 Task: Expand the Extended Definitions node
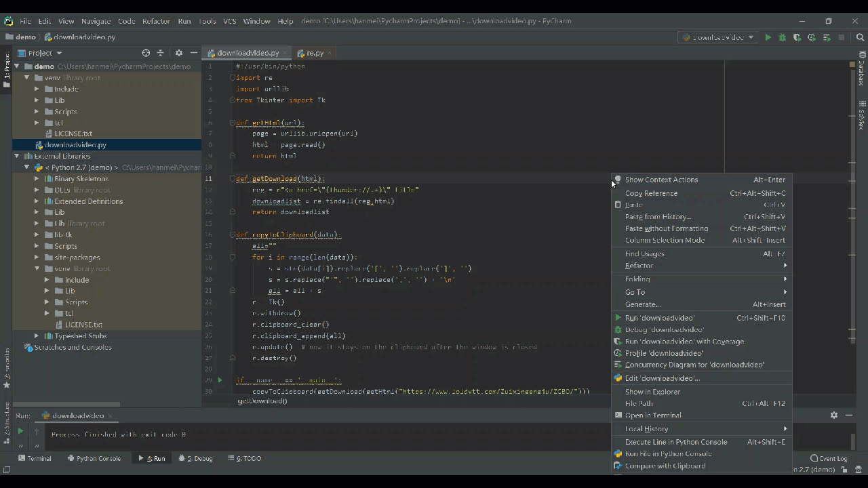coord(37,201)
